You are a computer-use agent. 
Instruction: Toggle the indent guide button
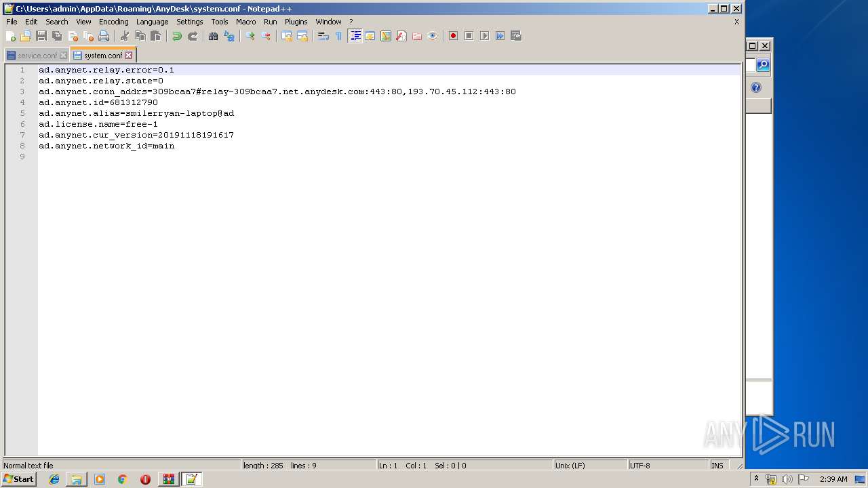click(x=355, y=36)
